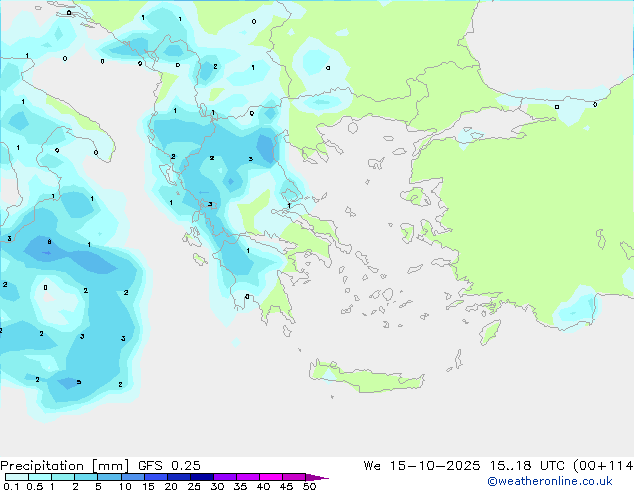Click the 'GFS 0.25' model label
The width and height of the screenshot is (634, 490).
(x=169, y=465)
